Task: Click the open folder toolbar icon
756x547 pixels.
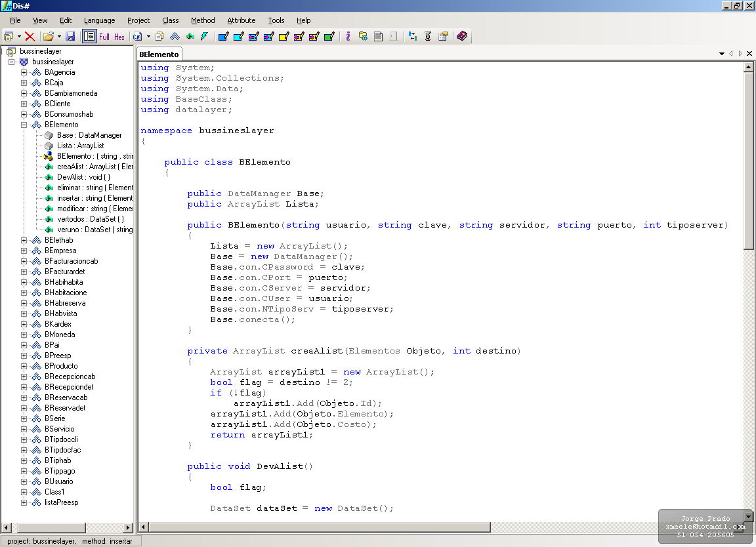Action: 48,37
